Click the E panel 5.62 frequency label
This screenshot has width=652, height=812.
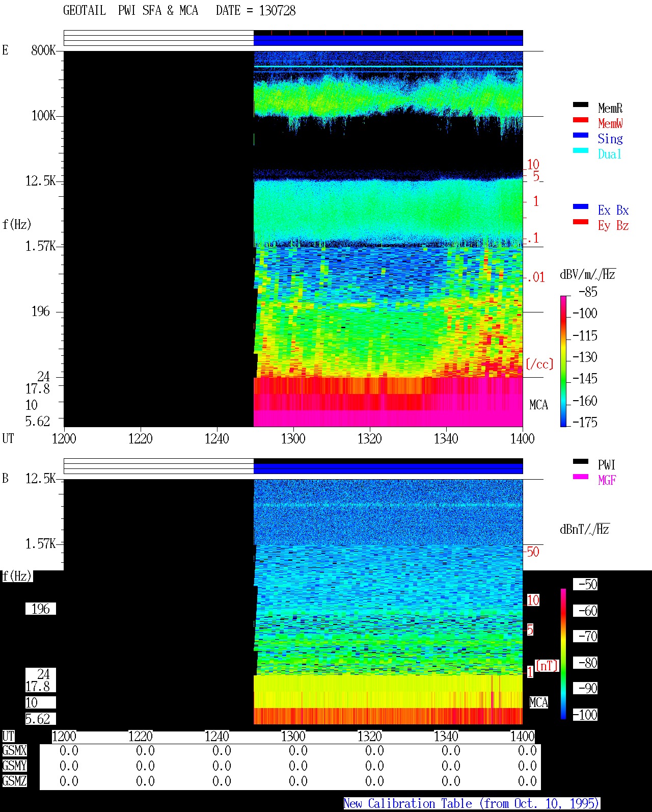tap(38, 422)
